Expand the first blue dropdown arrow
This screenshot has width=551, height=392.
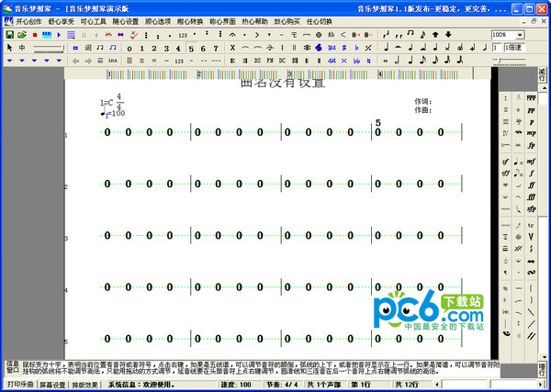[x=9, y=61]
